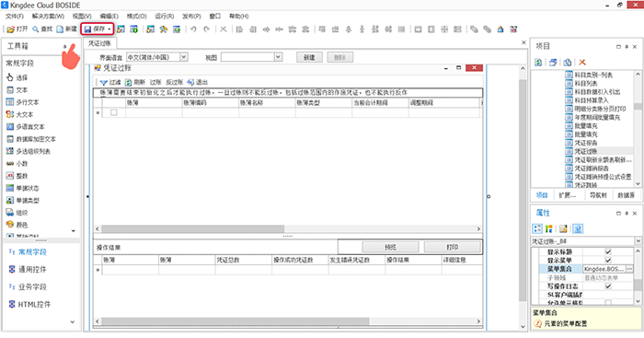Select the 整数 field in toolbox
Screen dimensions: 644x338
coord(17,176)
